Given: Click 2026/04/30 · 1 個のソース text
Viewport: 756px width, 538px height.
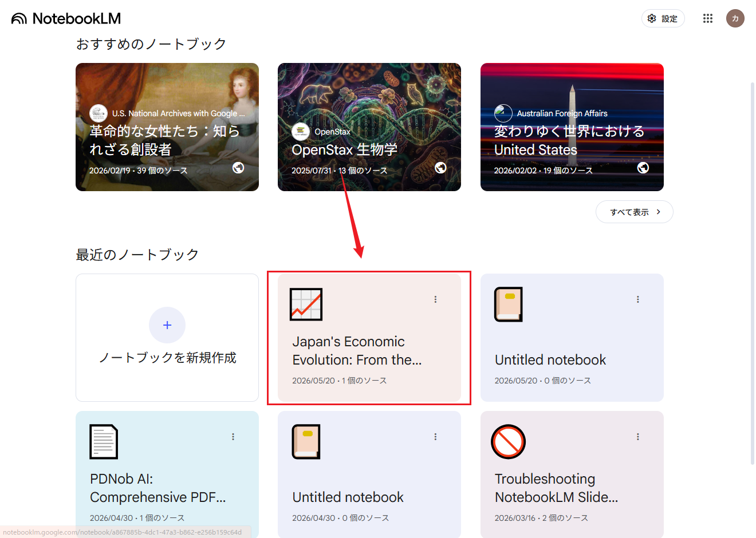Looking at the screenshot, I should (137, 518).
